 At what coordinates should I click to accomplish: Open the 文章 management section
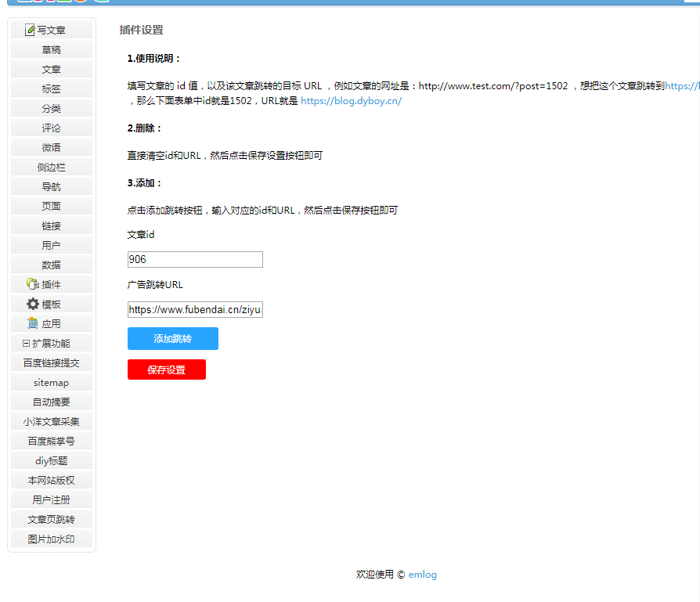[x=51, y=69]
